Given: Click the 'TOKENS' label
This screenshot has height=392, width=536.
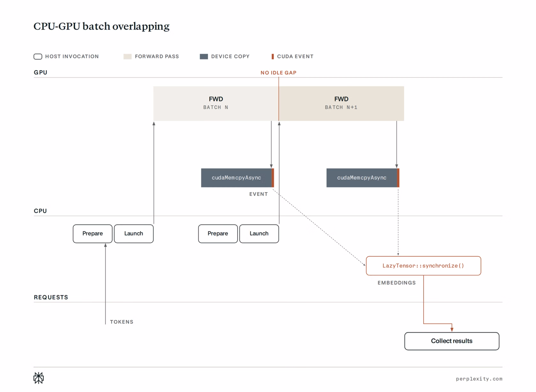Looking at the screenshot, I should pyautogui.click(x=122, y=322).
